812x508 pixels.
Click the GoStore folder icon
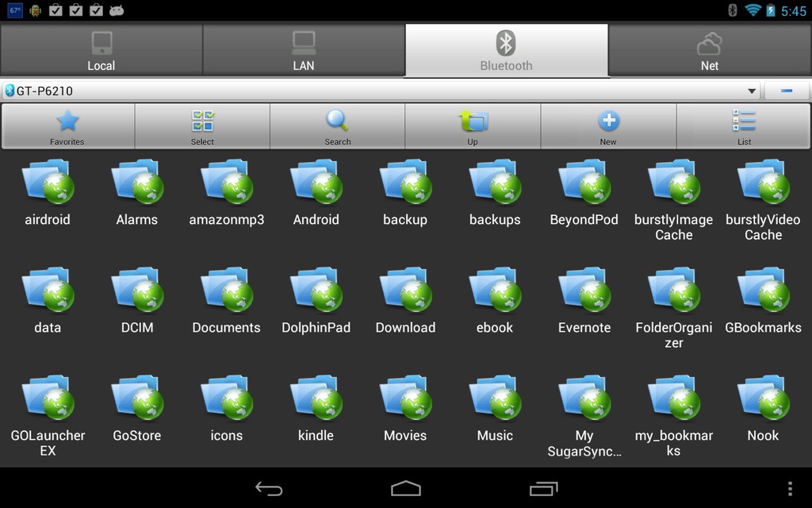click(x=136, y=397)
